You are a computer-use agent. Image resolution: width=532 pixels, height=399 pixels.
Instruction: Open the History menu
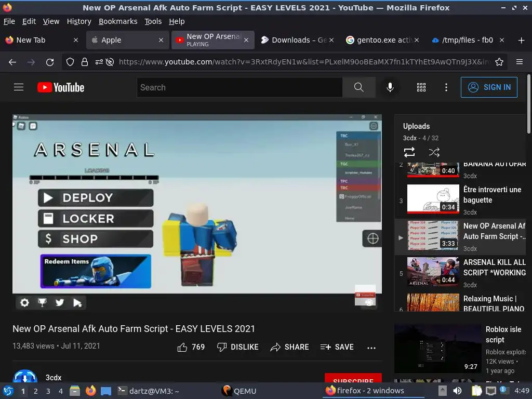[79, 21]
